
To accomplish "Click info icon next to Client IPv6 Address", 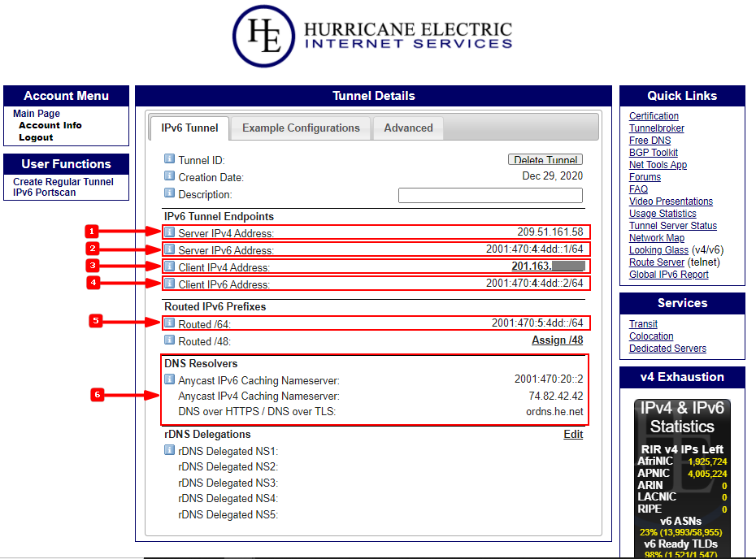I will point(169,284).
